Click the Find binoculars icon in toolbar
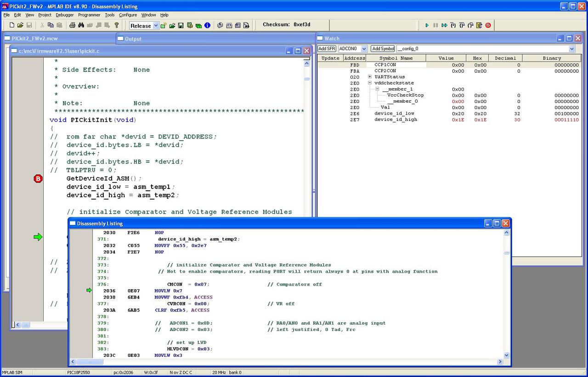Screen dimensions: 588x377 pyautogui.click(x=81, y=25)
